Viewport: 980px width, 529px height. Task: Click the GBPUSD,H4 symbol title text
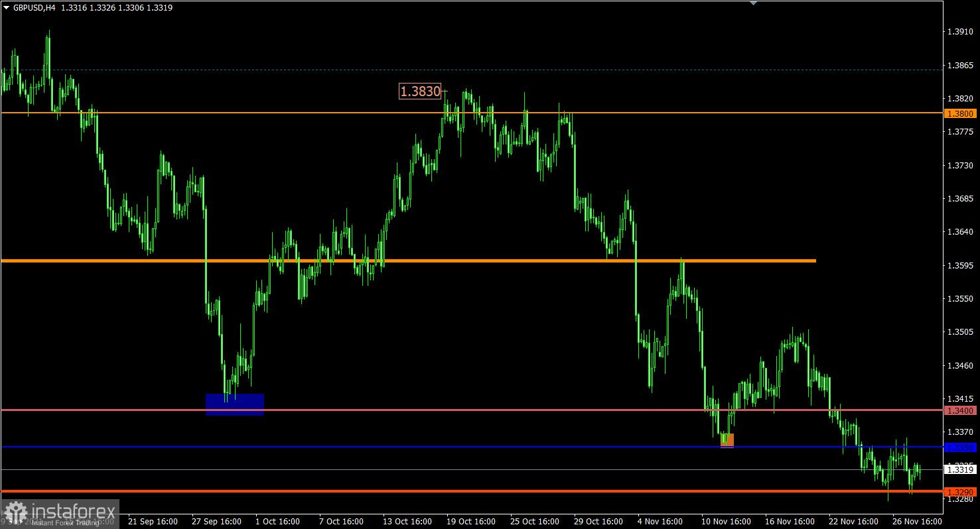click(34, 8)
